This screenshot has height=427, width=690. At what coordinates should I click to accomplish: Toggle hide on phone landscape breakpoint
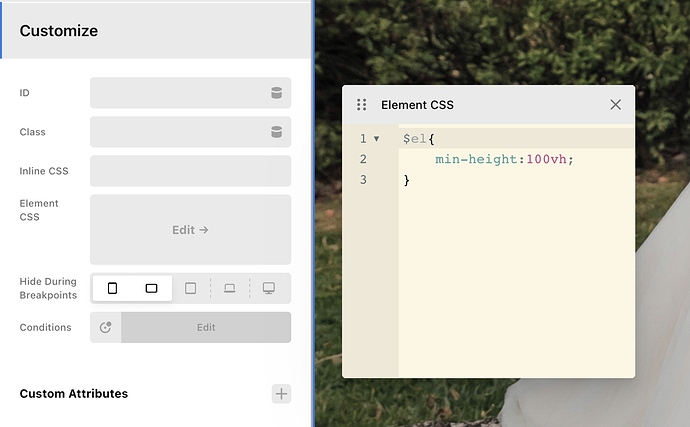click(151, 288)
